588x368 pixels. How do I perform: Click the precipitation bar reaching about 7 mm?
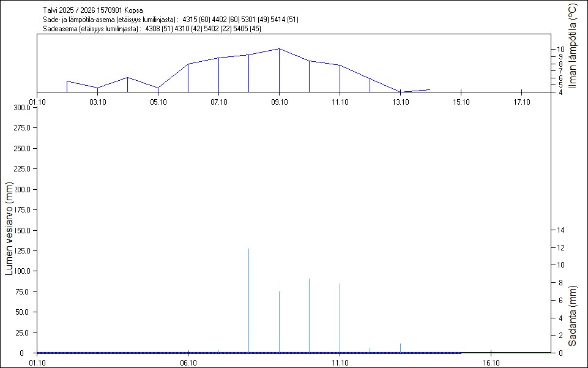279,321
